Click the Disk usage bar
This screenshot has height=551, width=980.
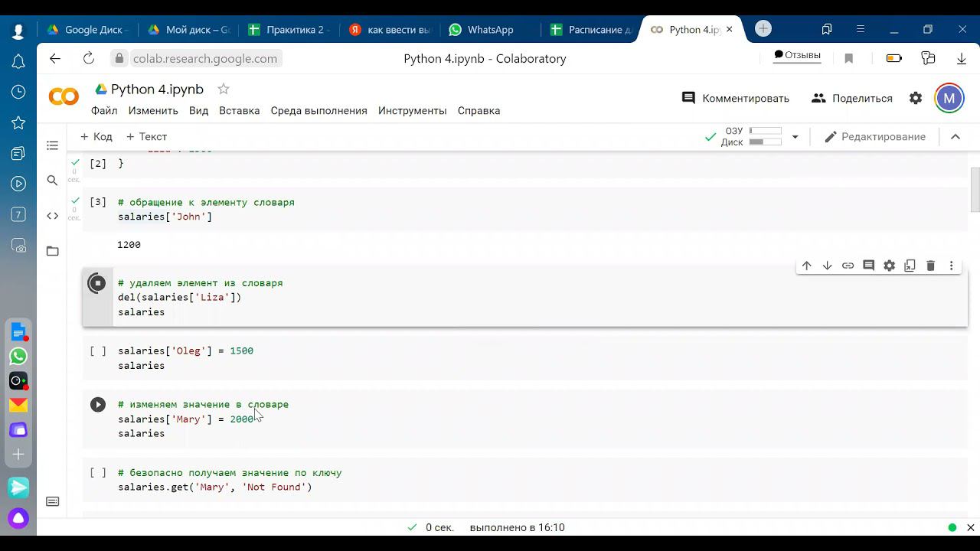[x=766, y=142]
